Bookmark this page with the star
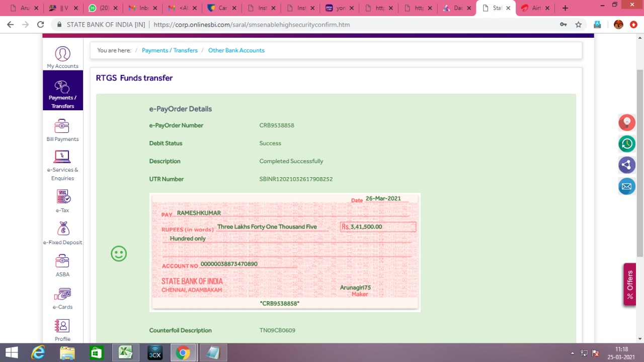The height and width of the screenshot is (362, 644). click(579, 25)
